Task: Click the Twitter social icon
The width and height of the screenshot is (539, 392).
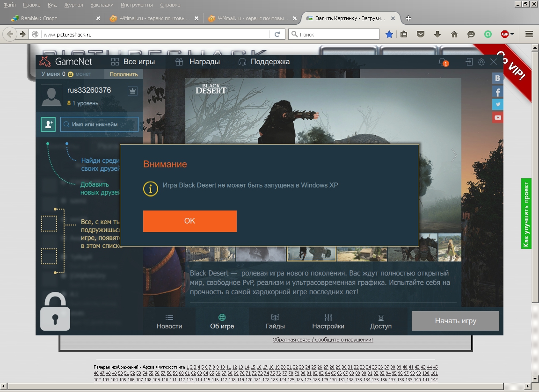Action: [x=497, y=104]
